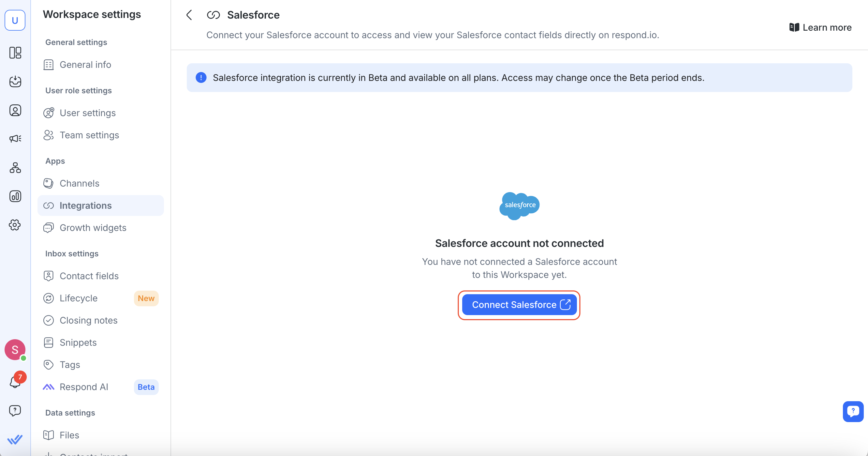Open the Contacts icon in left rail
The width and height of the screenshot is (868, 456).
click(15, 110)
